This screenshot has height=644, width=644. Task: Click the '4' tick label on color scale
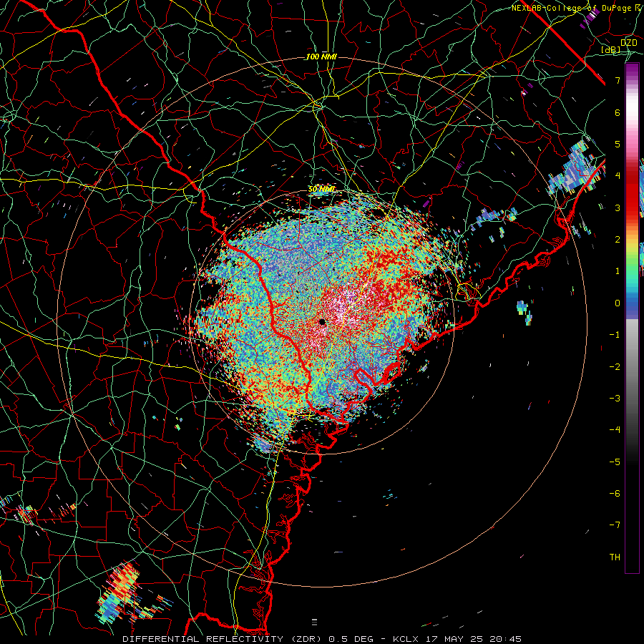pyautogui.click(x=618, y=176)
